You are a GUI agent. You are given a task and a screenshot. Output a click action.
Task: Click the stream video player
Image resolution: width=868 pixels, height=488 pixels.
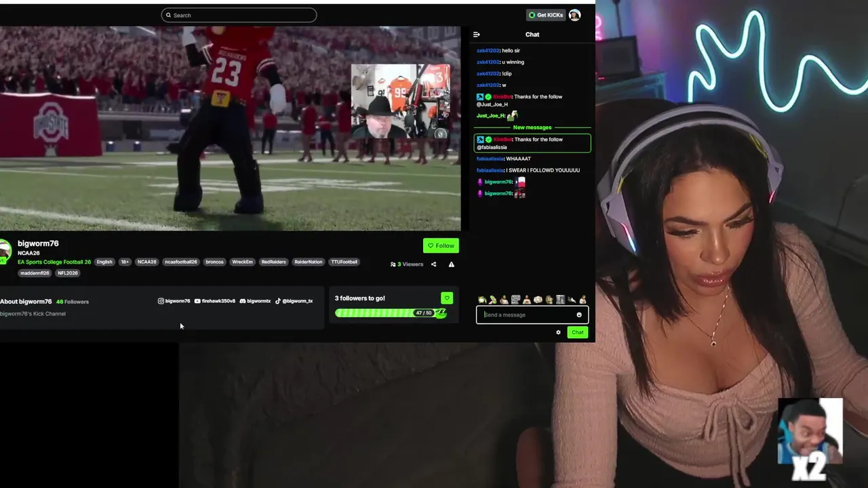click(x=230, y=129)
